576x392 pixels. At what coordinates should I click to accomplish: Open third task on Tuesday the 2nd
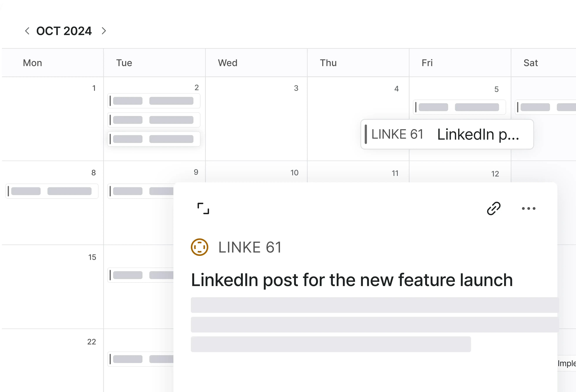154,139
